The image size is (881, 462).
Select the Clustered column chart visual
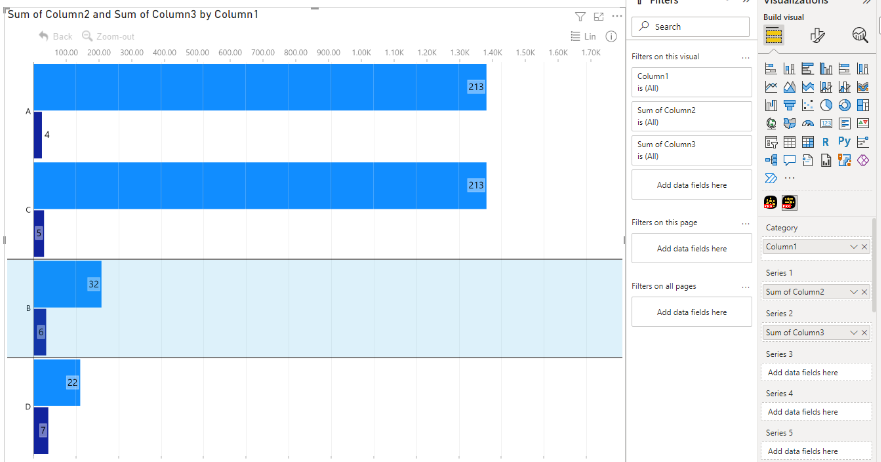click(826, 69)
